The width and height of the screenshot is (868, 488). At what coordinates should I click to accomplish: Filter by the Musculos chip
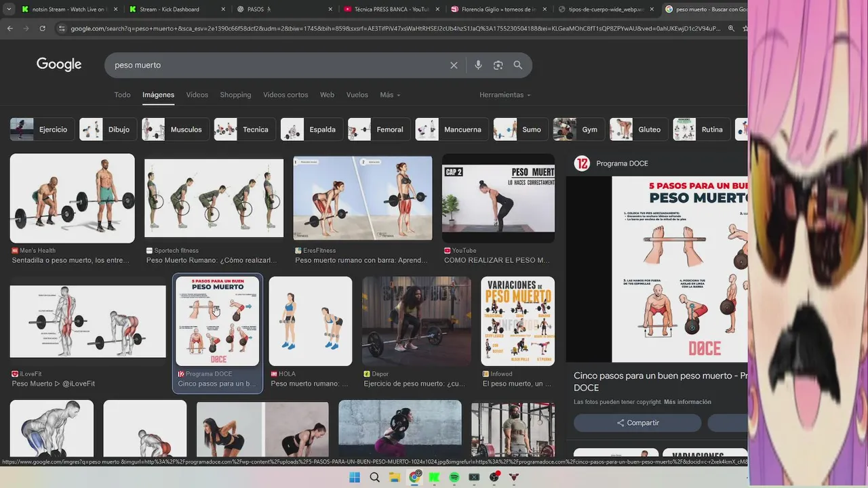(x=176, y=129)
